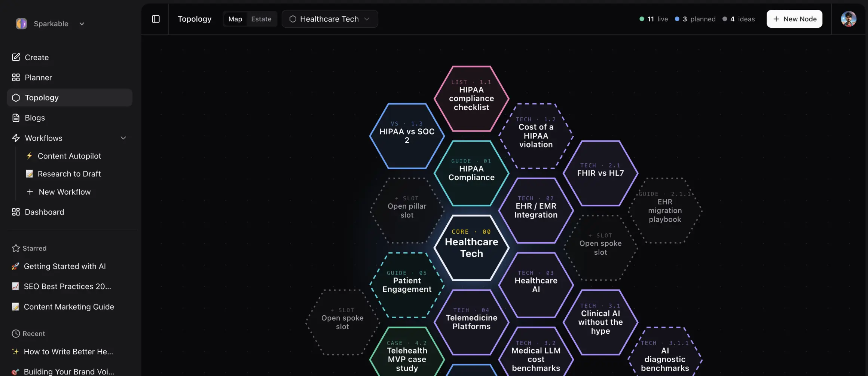Screen dimensions: 868x376
Task: Select the Healthcare Tech core node
Action: click(x=471, y=248)
